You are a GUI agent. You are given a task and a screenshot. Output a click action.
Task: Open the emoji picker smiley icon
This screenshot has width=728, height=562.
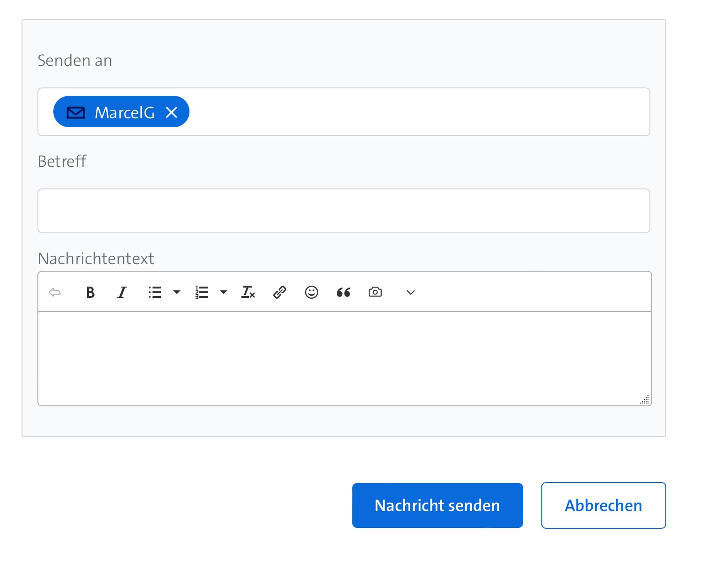point(312,292)
